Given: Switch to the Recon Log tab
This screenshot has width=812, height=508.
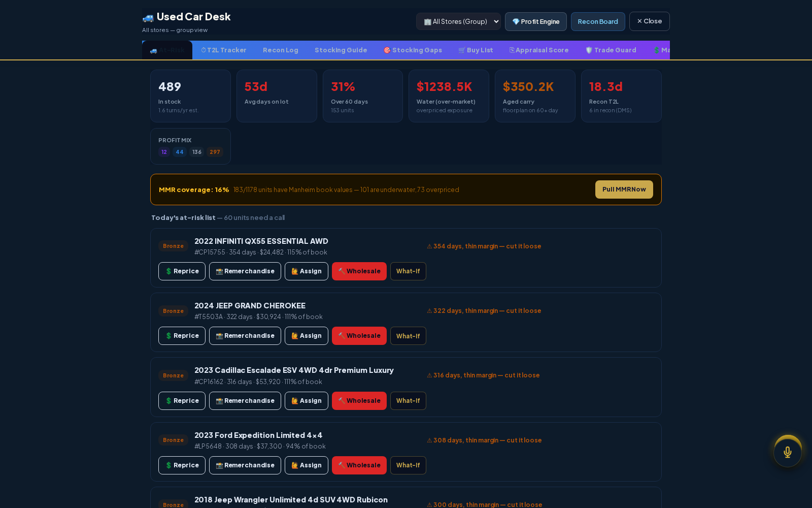Looking at the screenshot, I should (x=280, y=50).
